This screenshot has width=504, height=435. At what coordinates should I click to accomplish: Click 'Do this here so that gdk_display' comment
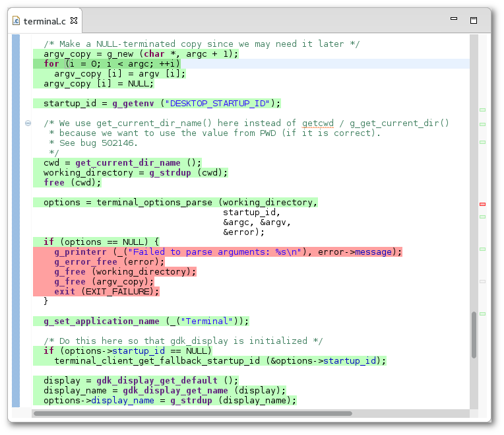183,341
